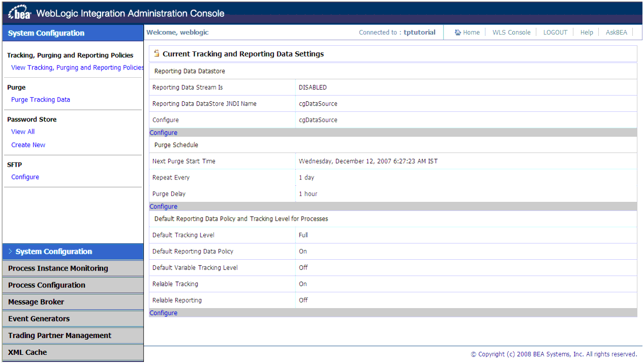Click the Purge Delay label
Screen dimensions: 644x364
point(169,194)
